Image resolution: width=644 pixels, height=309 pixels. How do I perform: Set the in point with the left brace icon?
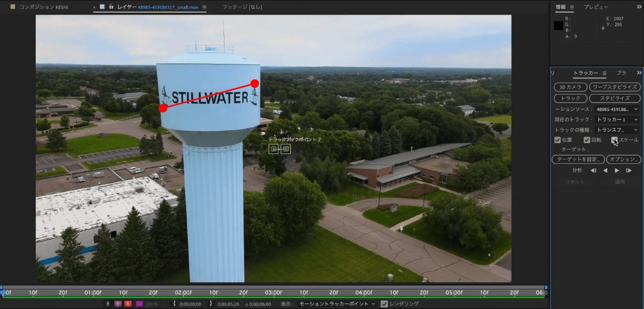point(174,304)
